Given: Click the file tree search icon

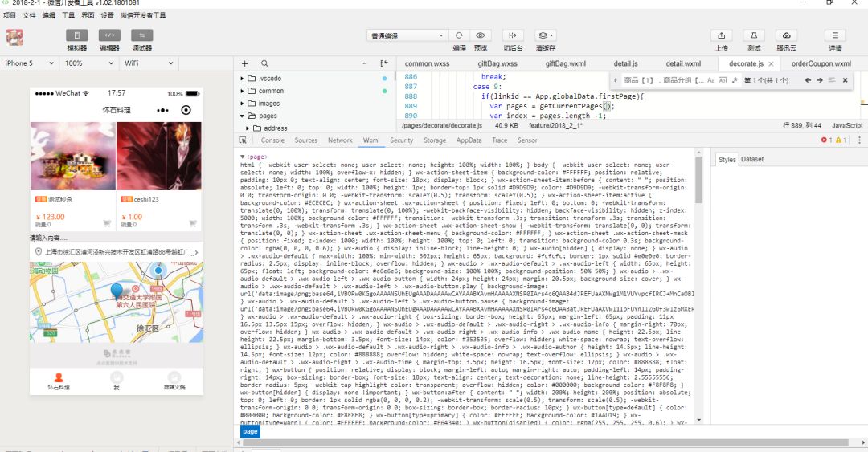Looking at the screenshot, I should coord(264,63).
